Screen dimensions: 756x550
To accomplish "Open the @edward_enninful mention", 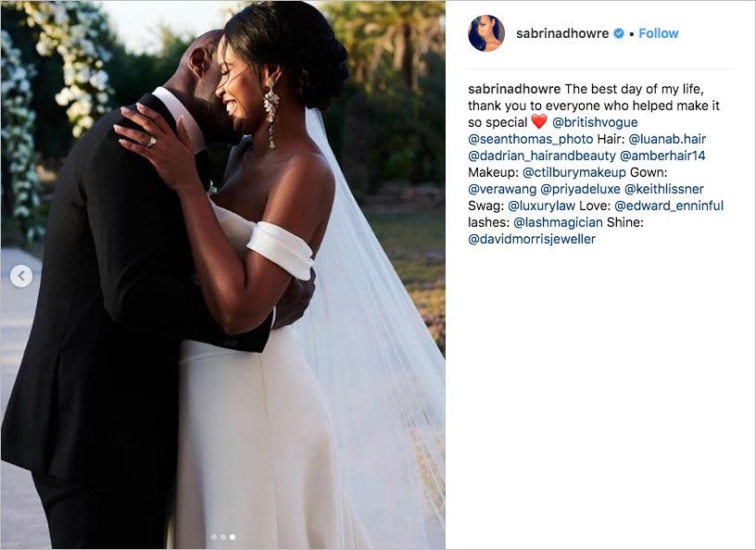I will [669, 206].
